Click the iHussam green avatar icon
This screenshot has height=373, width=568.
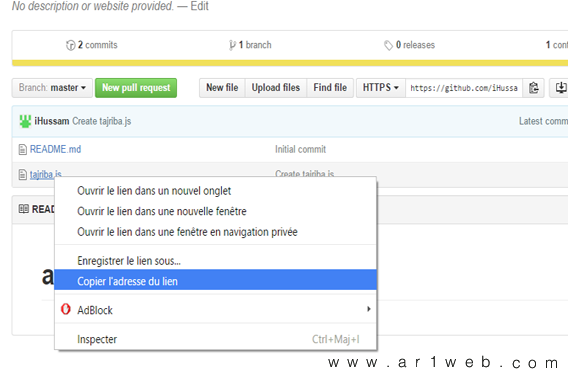point(25,121)
